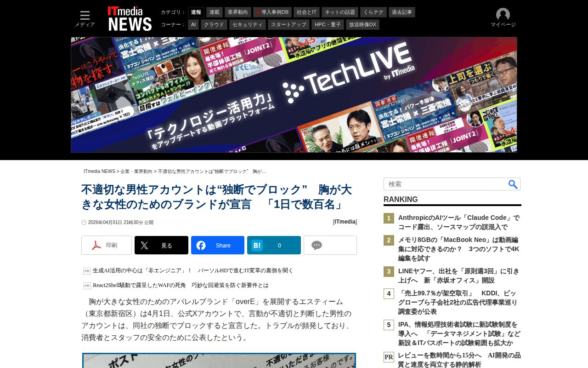Focus the 検索 search input field
This screenshot has height=368, width=588.
446,184
